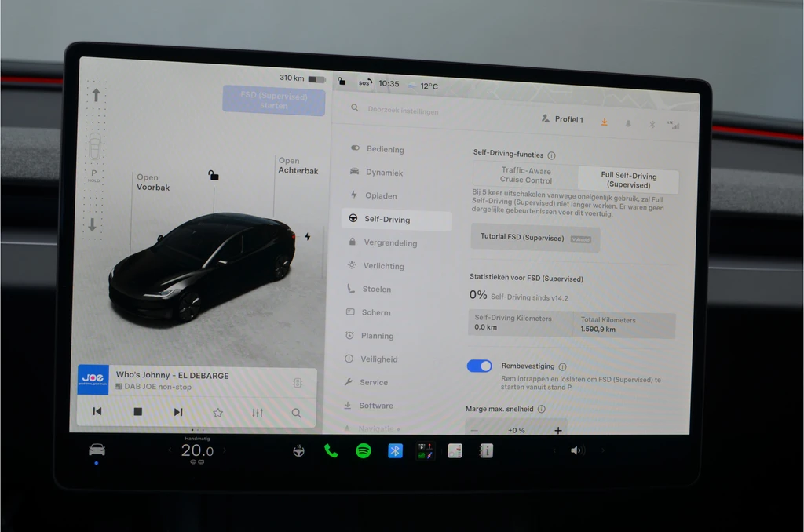Skip to the previous track

97,411
